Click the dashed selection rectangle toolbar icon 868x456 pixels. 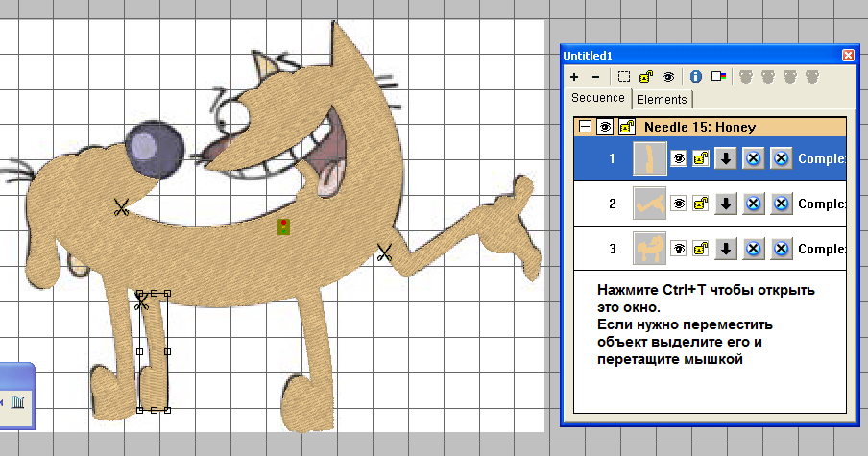point(624,77)
